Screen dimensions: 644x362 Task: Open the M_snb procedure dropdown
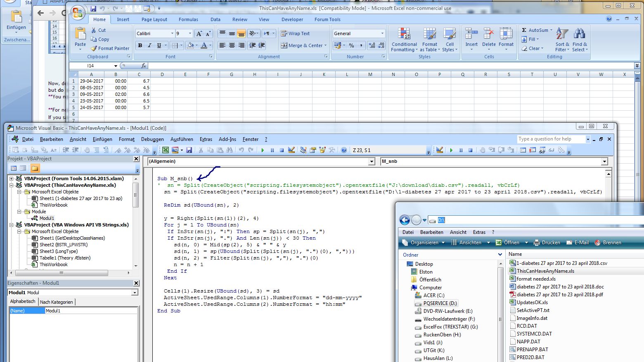pos(604,162)
